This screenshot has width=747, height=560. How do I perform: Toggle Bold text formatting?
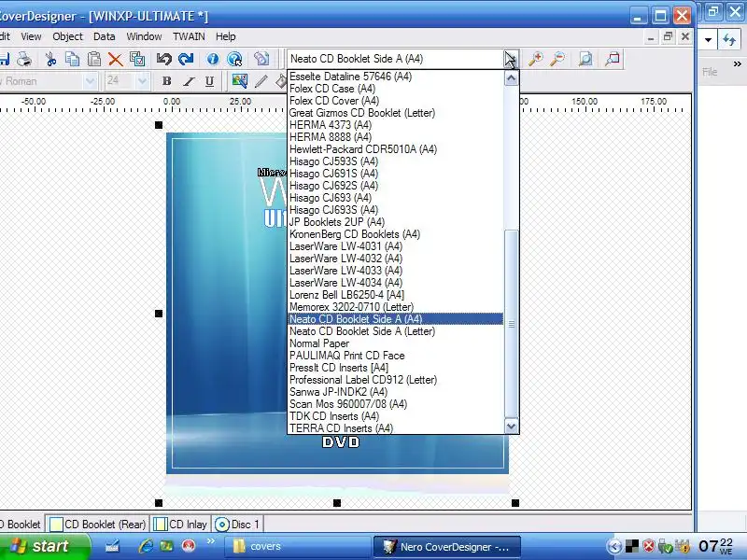point(166,81)
